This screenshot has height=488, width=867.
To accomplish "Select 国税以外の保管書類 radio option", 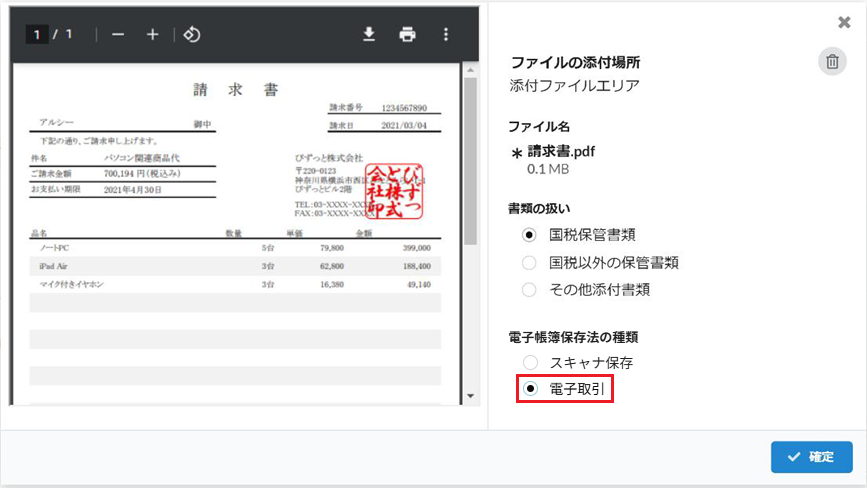I will pyautogui.click(x=529, y=262).
